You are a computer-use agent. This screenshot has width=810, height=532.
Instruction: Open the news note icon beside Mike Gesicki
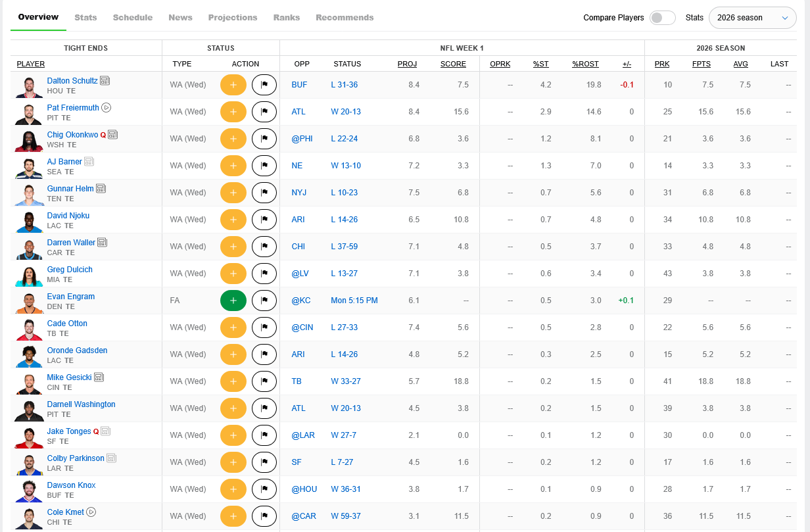99,377
